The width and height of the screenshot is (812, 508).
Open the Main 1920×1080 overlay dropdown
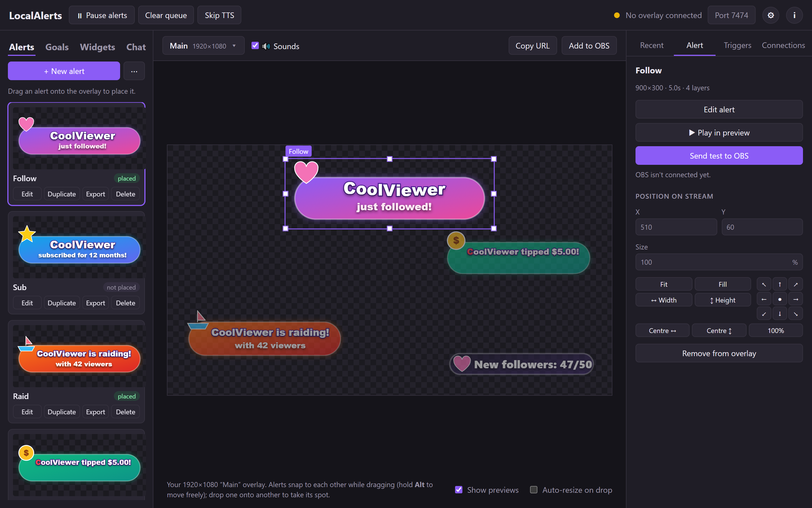point(203,46)
